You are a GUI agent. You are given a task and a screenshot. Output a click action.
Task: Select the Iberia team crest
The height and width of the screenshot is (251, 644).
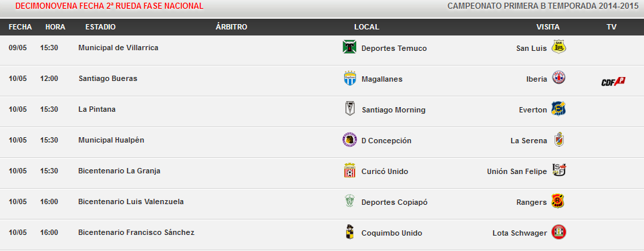tap(558, 78)
